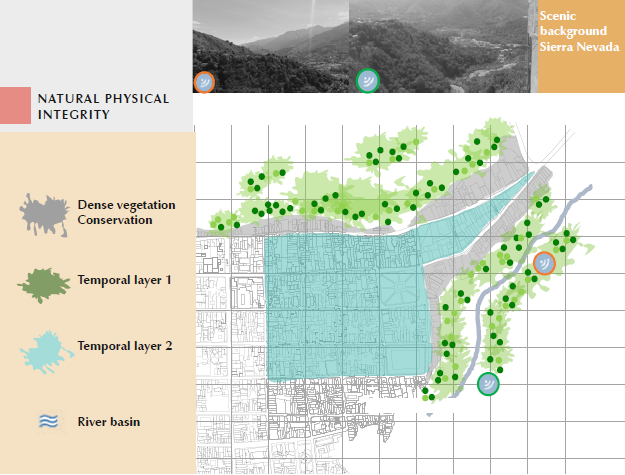Pick the salmon swatch beside Natural Physical Integrity
This screenshot has height=475, width=625.
click(x=16, y=106)
